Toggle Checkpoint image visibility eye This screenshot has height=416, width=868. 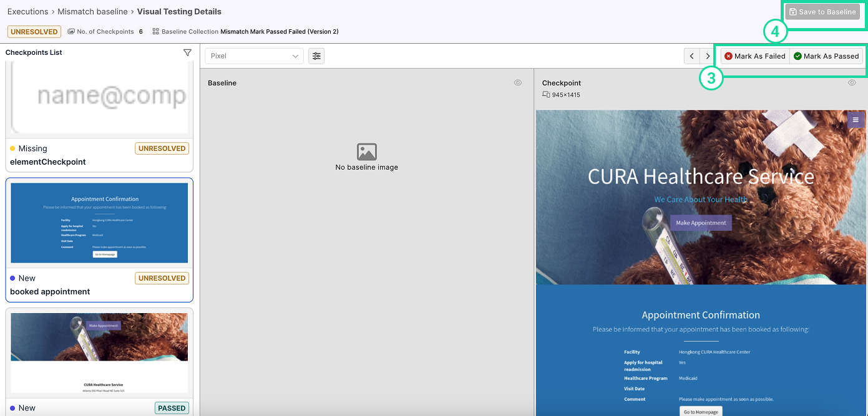852,83
